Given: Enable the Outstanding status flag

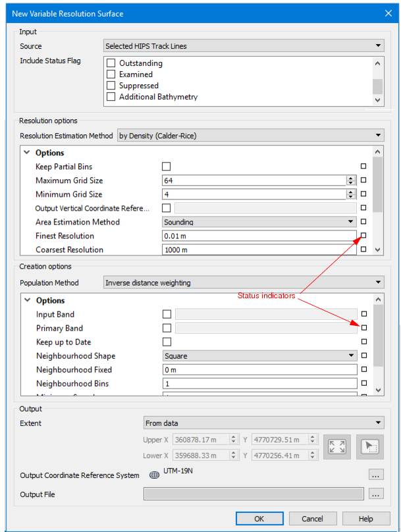Looking at the screenshot, I should point(111,63).
